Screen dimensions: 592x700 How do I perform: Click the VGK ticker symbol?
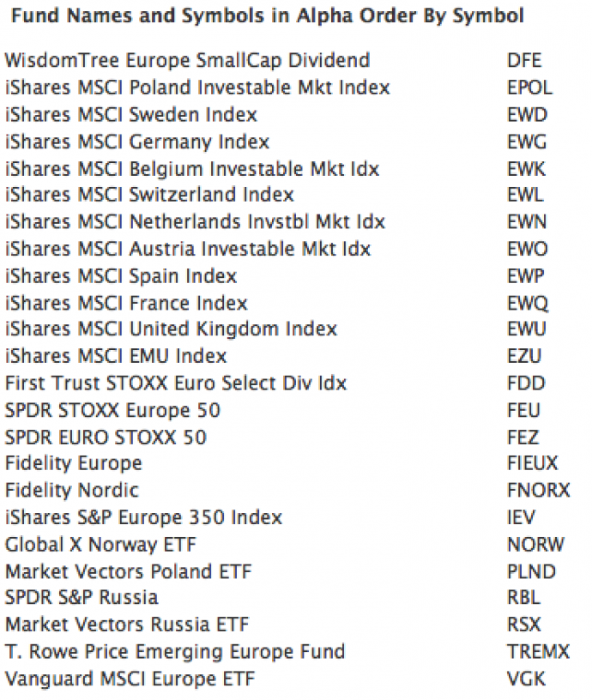pyautogui.click(x=526, y=679)
